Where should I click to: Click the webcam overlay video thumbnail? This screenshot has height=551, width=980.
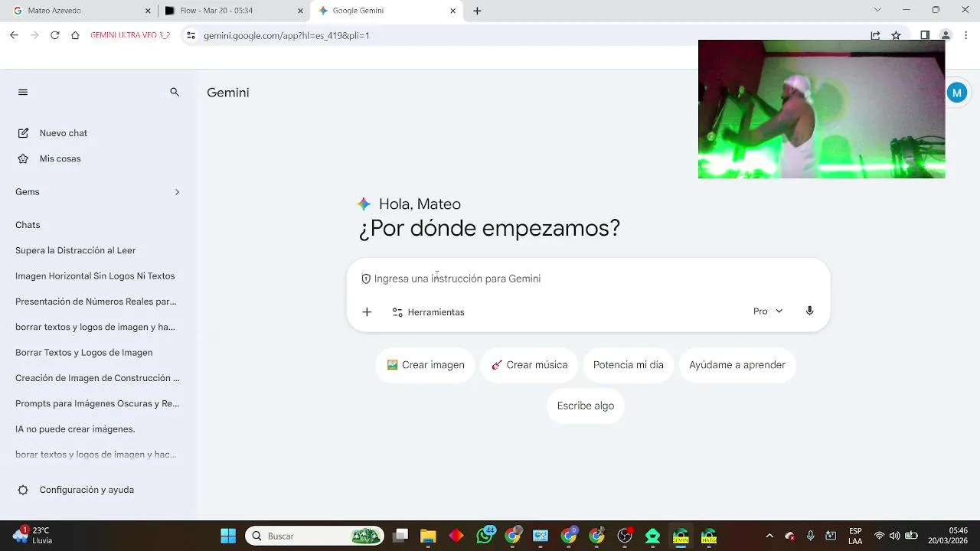[x=822, y=109]
